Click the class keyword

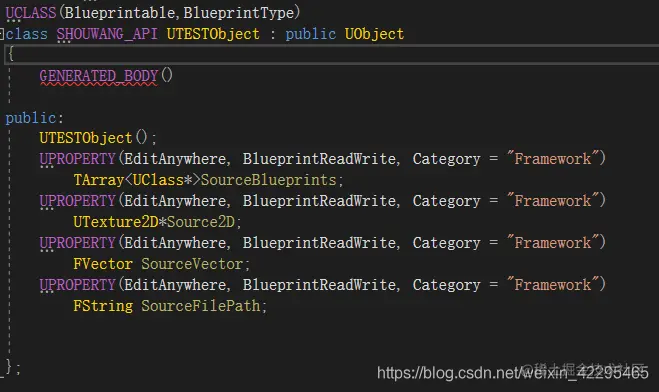click(26, 34)
